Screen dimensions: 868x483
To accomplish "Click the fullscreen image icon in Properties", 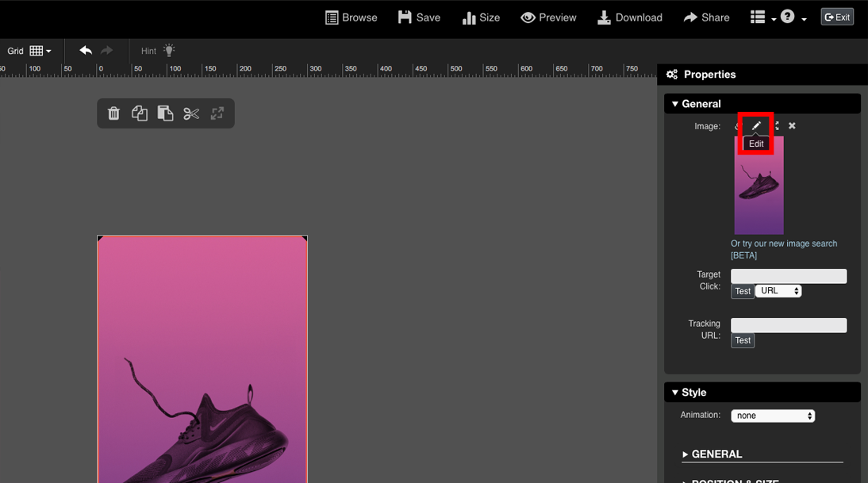I will pyautogui.click(x=776, y=126).
